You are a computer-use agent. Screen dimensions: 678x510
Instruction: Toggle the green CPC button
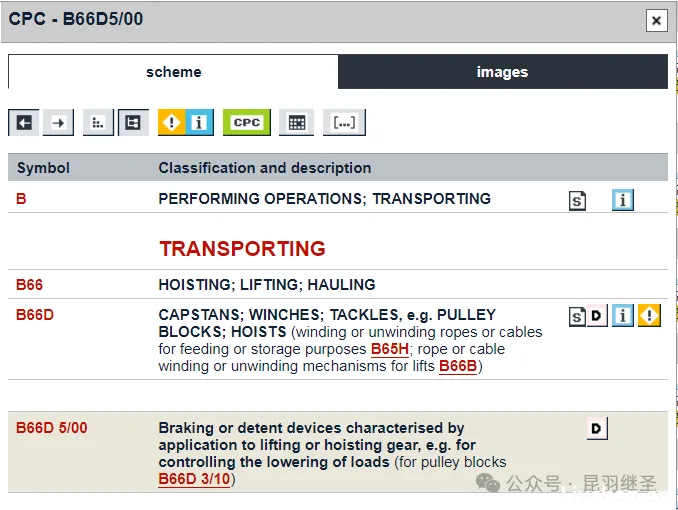pos(246,122)
